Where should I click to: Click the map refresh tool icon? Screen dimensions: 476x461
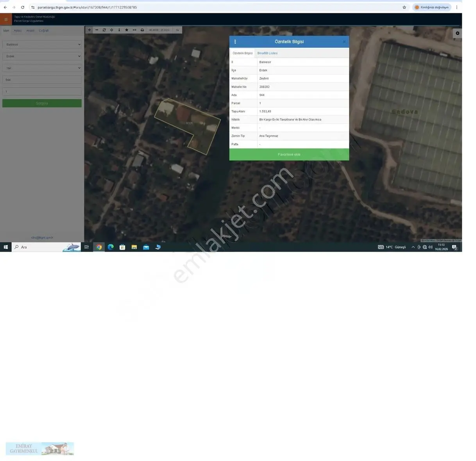pyautogui.click(x=104, y=30)
